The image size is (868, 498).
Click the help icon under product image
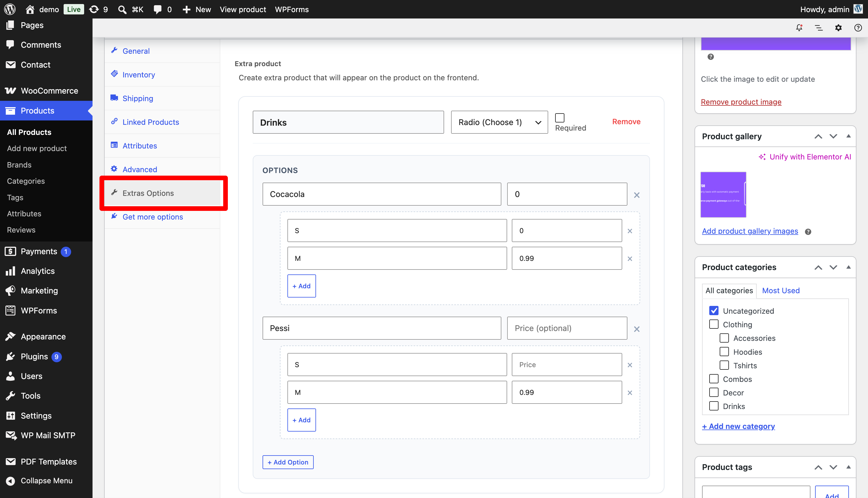[x=710, y=57]
